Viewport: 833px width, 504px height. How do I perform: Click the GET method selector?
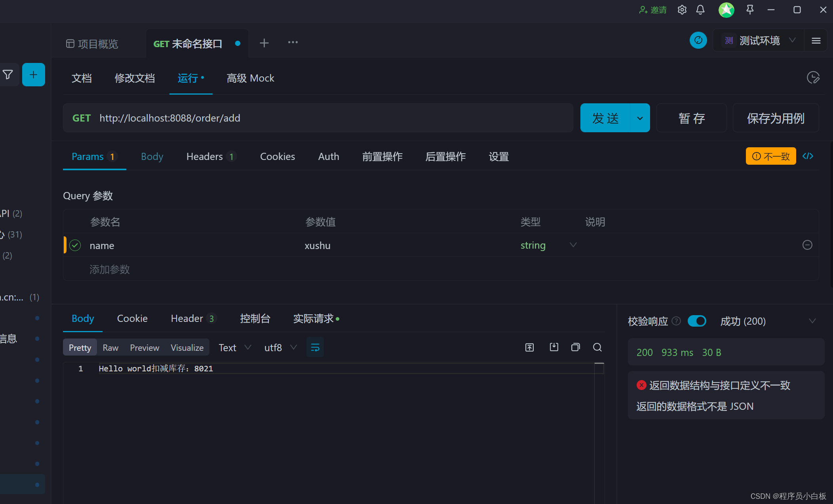[x=82, y=118]
